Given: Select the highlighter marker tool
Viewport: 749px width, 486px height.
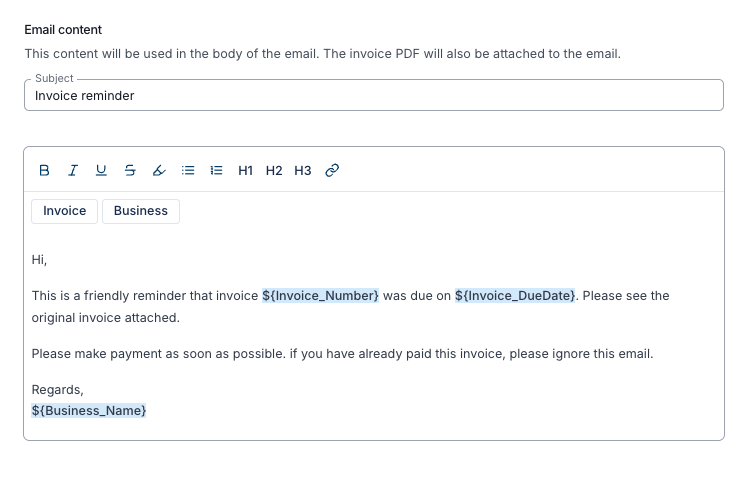Looking at the screenshot, I should tap(159, 171).
